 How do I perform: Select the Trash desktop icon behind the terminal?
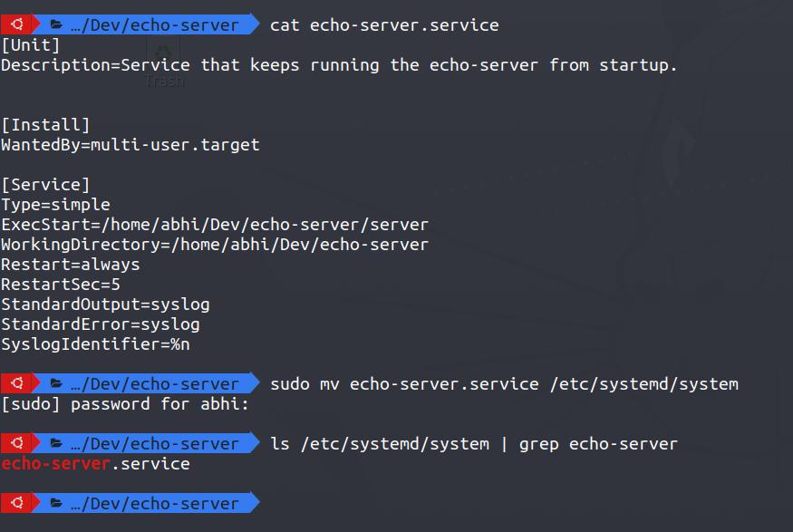pos(164,65)
